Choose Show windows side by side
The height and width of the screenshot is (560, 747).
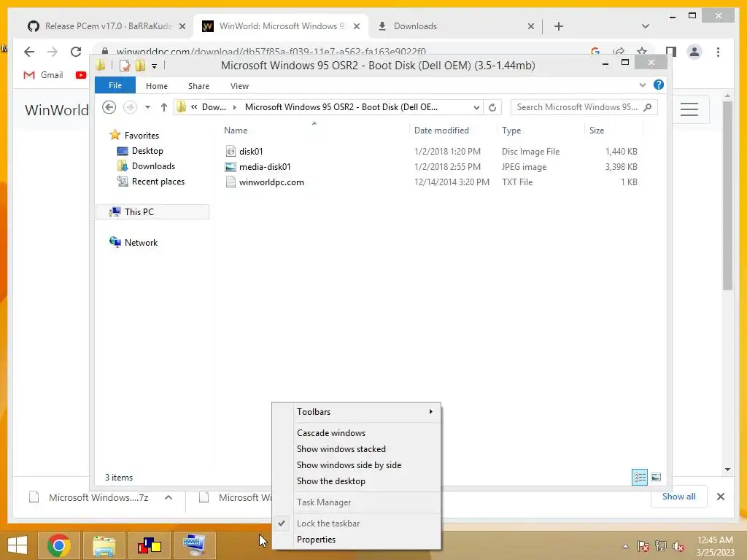click(x=356, y=465)
